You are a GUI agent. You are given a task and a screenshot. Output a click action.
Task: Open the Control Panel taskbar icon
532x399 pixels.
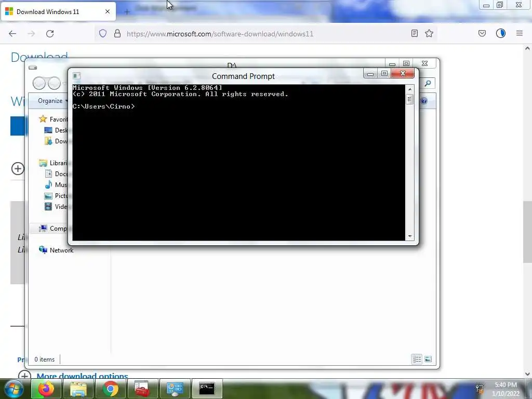(x=175, y=389)
